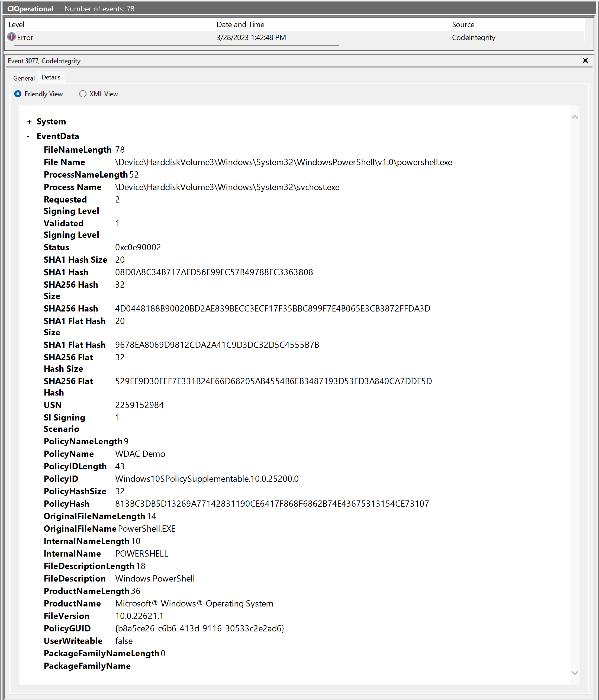Close Event 3077 CodeIntegrity panel

[585, 61]
